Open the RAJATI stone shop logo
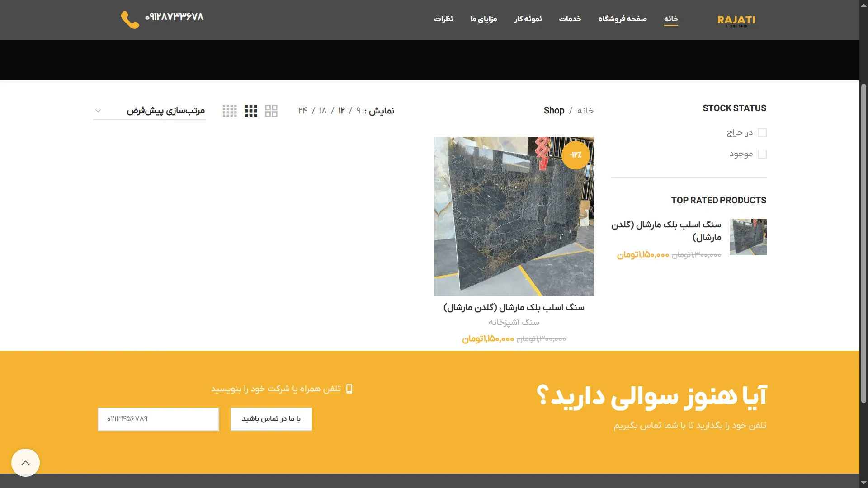The image size is (868, 488). 736,21
